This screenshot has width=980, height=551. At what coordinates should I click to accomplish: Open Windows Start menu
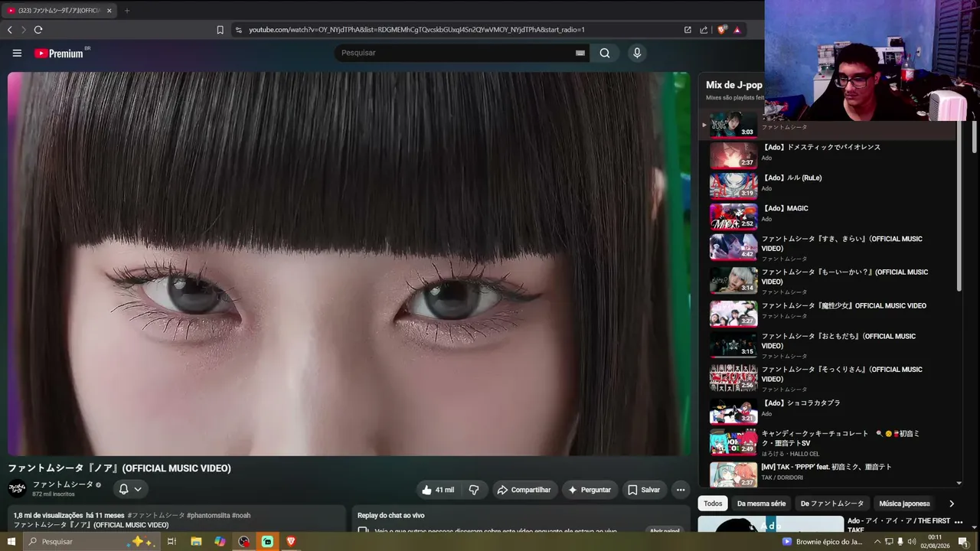(11, 542)
